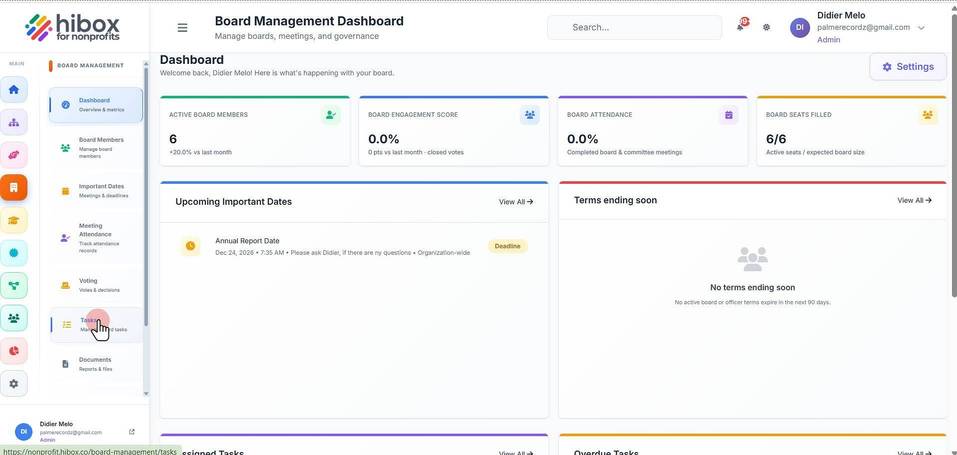Click the palmerecordz@gmail.com email in header
Viewport: 957px width, 455px height.
click(x=863, y=27)
